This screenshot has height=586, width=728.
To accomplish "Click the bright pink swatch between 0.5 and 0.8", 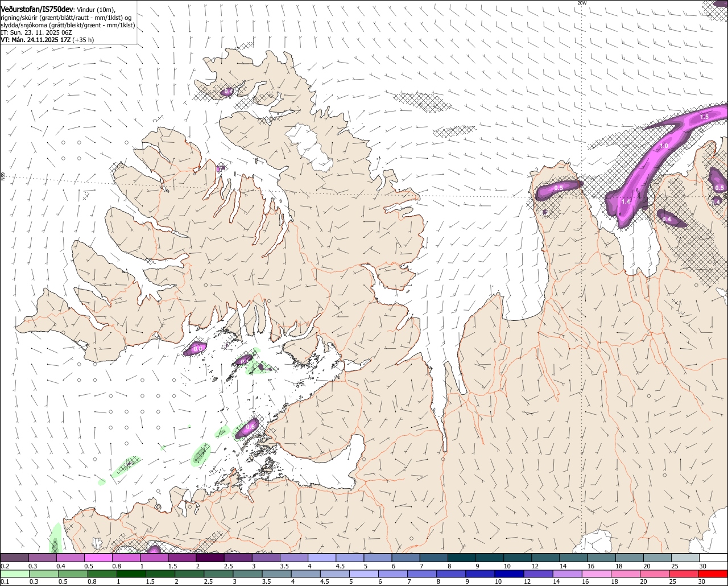I will tap(98, 558).
